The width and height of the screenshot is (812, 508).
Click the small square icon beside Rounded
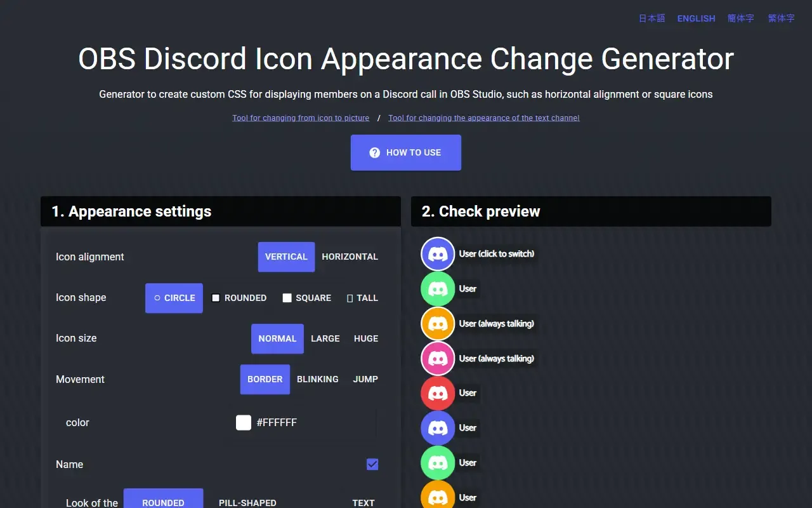(x=216, y=298)
